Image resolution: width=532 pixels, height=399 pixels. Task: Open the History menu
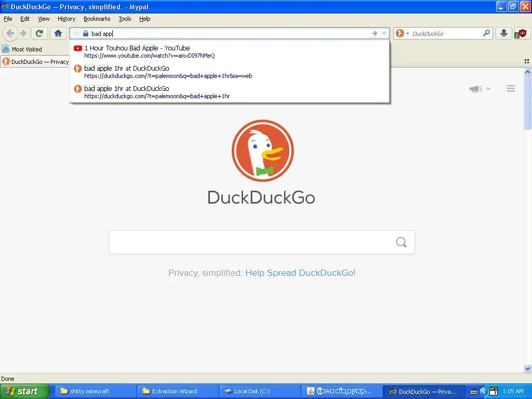coord(66,19)
